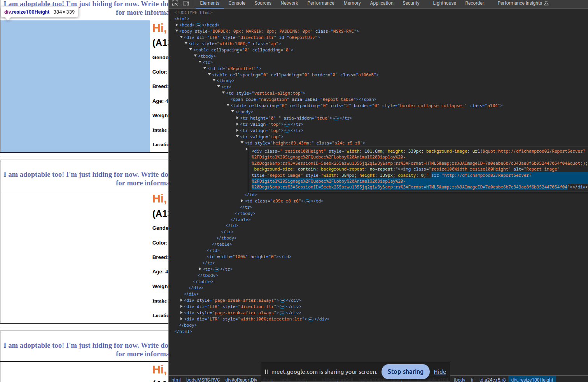Open the Memory tab
Screen dimensions: 588x382
(x=352, y=3)
